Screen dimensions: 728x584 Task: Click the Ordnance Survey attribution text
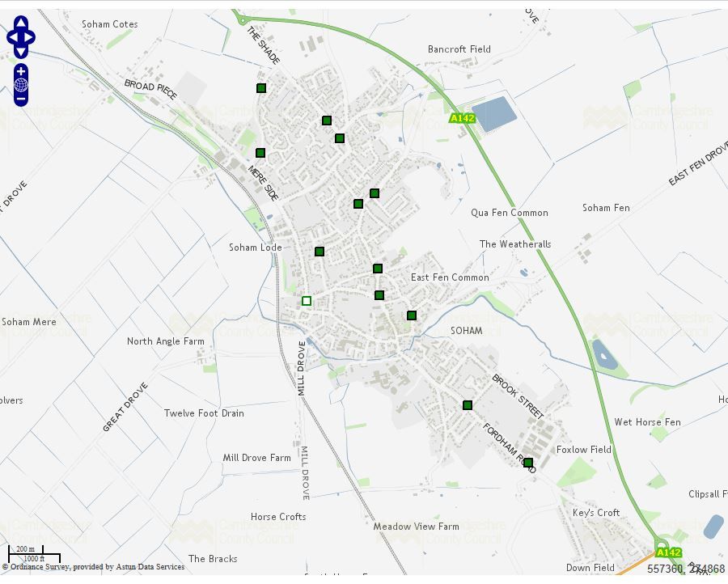pos(93,567)
